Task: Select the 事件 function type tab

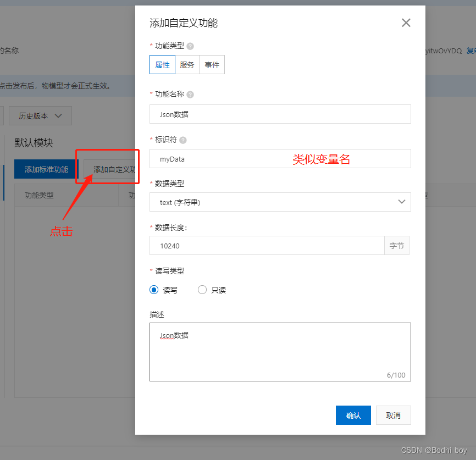Action: [x=212, y=65]
